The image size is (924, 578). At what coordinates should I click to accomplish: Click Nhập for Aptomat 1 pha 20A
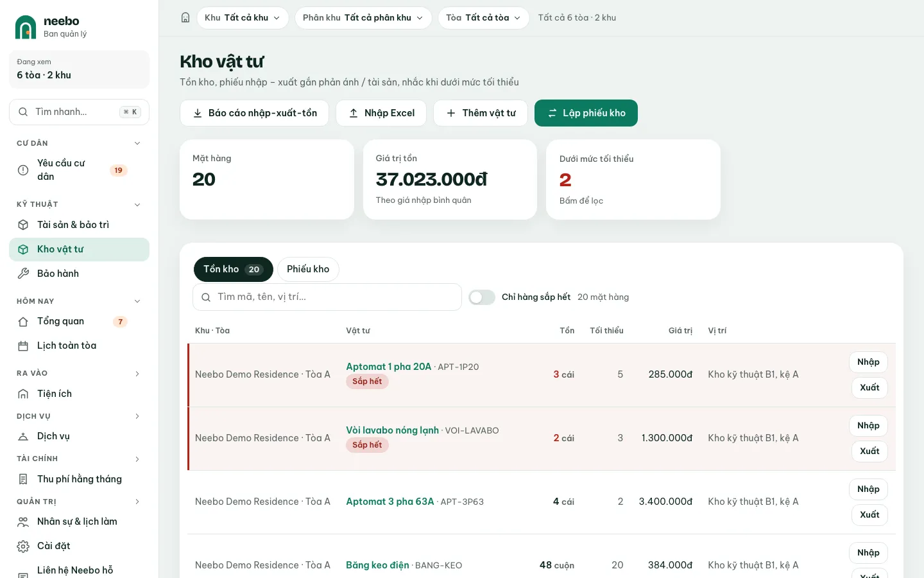[x=868, y=362]
